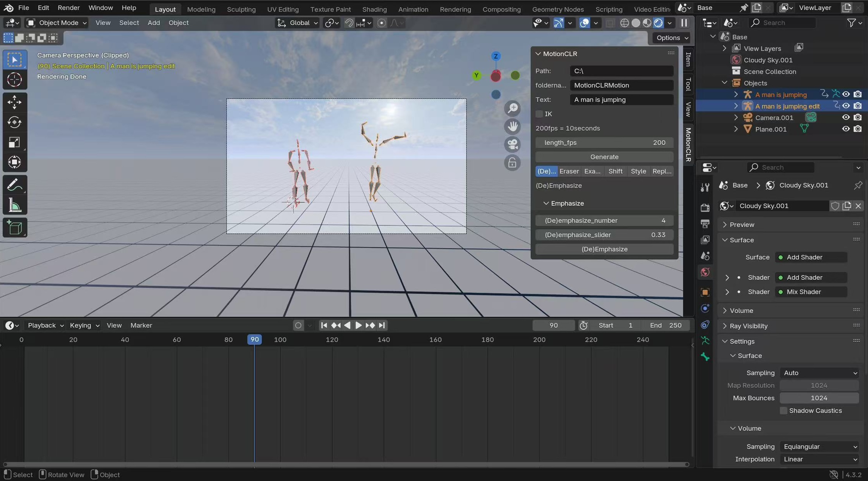The height and width of the screenshot is (481, 868).
Task: Select the Eraser mode button
Action: tap(569, 171)
